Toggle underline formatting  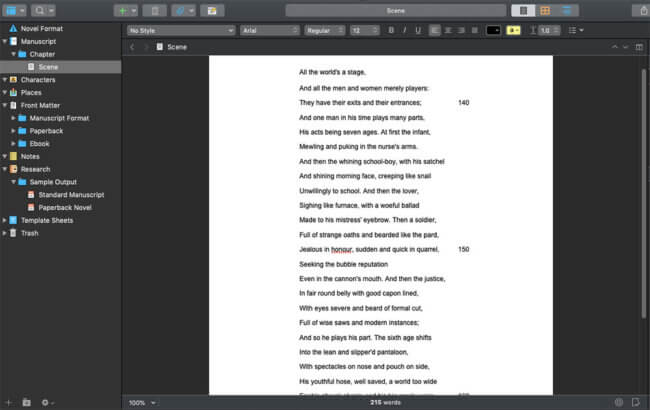click(416, 30)
